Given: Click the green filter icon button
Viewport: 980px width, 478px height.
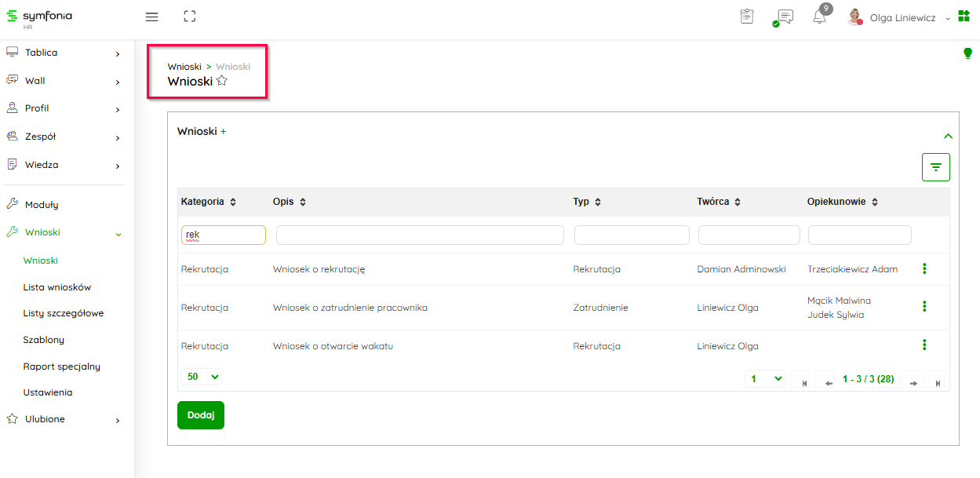Looking at the screenshot, I should pos(935,167).
